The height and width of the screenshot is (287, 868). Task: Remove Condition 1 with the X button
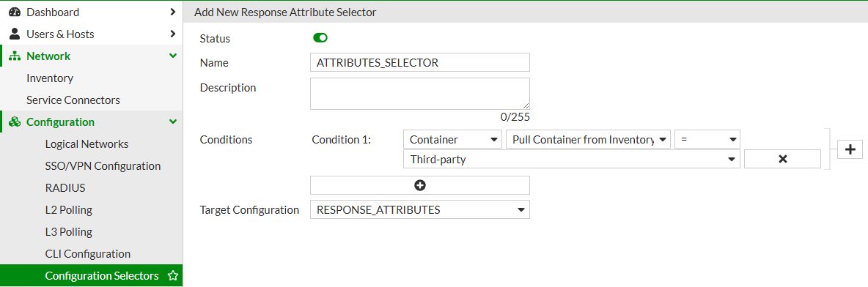[x=783, y=160]
